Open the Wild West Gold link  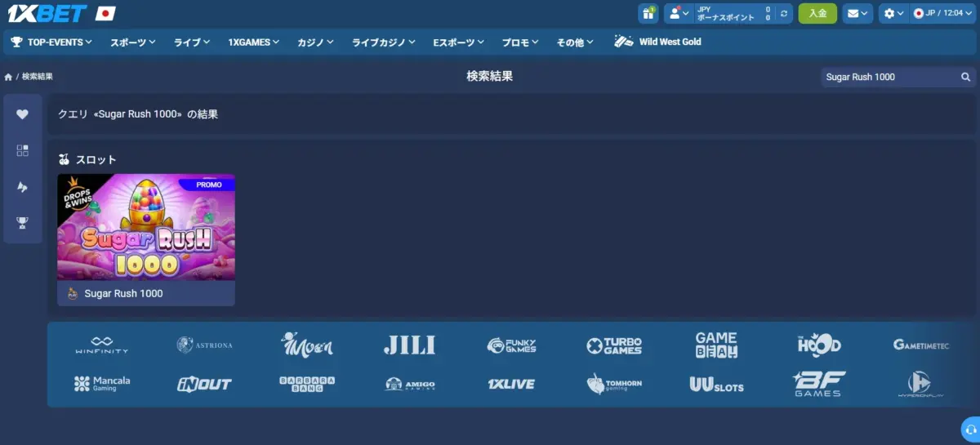pos(657,42)
